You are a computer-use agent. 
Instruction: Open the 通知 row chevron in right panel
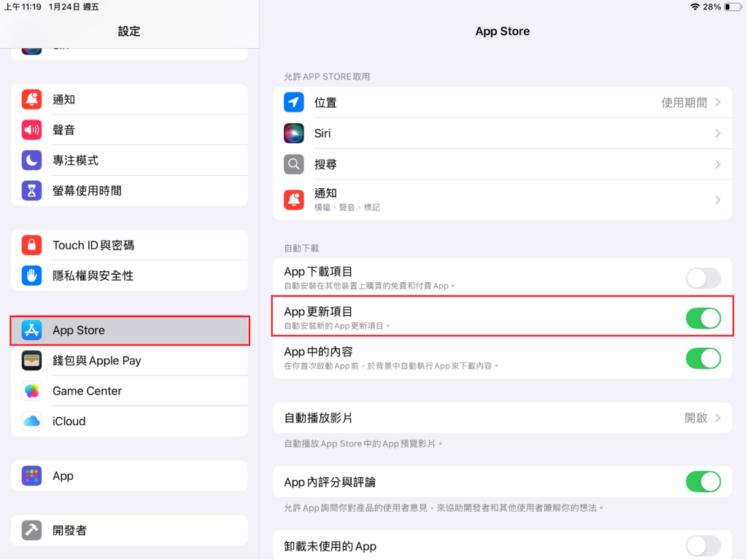click(718, 200)
